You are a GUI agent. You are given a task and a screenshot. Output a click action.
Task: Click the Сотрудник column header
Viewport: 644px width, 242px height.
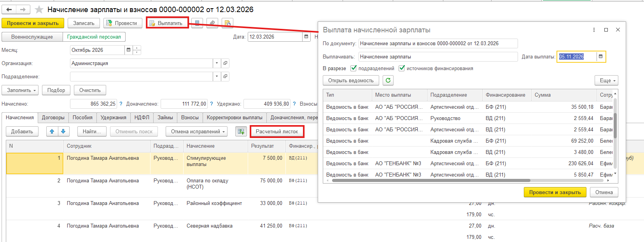107,146
